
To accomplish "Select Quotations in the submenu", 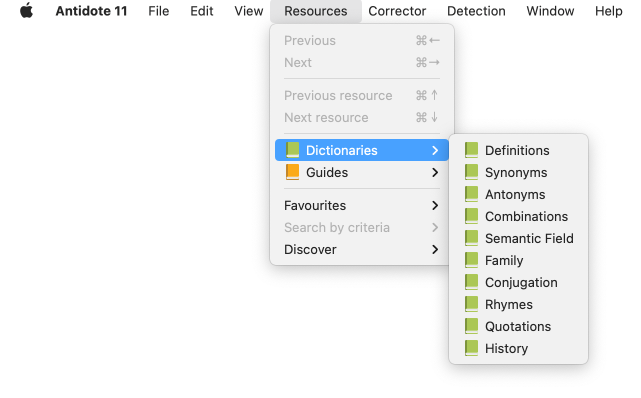I will tap(518, 326).
